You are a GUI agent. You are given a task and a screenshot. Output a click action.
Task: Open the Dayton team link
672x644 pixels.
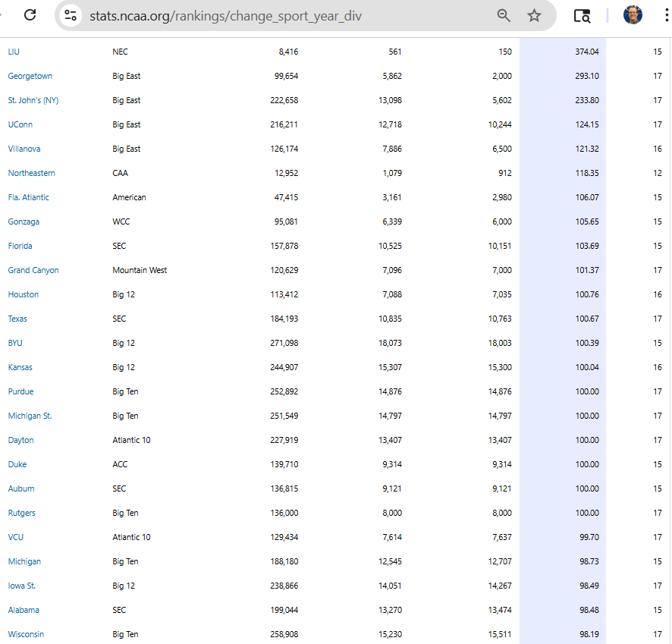[x=20, y=441]
